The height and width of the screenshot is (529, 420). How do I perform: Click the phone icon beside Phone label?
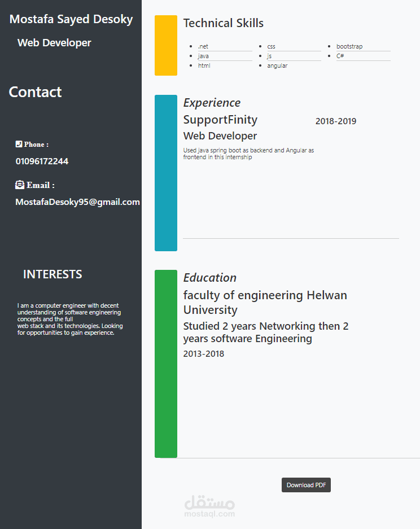click(x=19, y=145)
